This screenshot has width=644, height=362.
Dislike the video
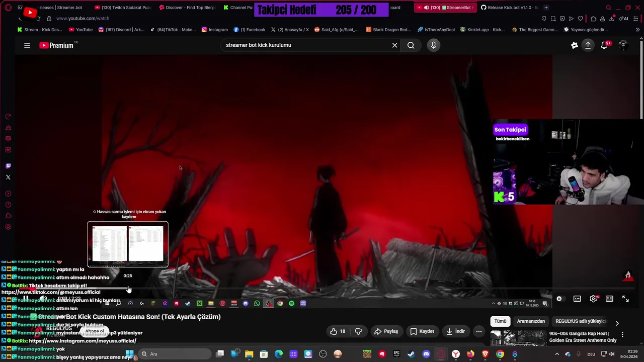[358, 331]
